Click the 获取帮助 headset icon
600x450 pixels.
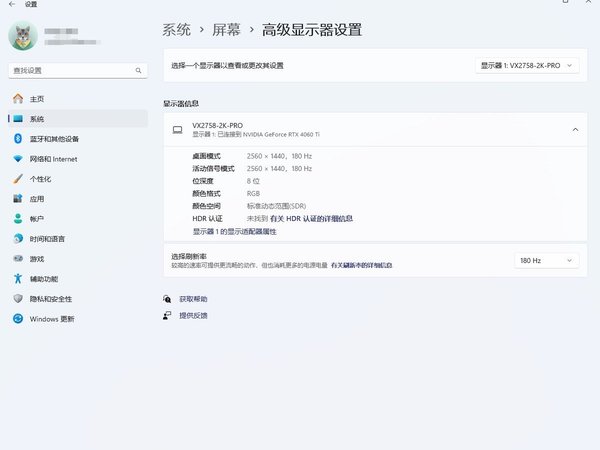pos(167,299)
